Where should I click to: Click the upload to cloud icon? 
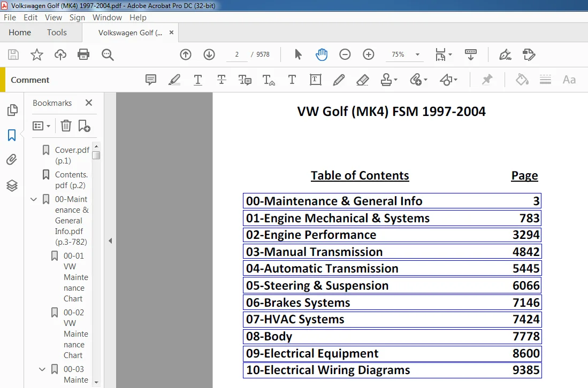pos(60,55)
